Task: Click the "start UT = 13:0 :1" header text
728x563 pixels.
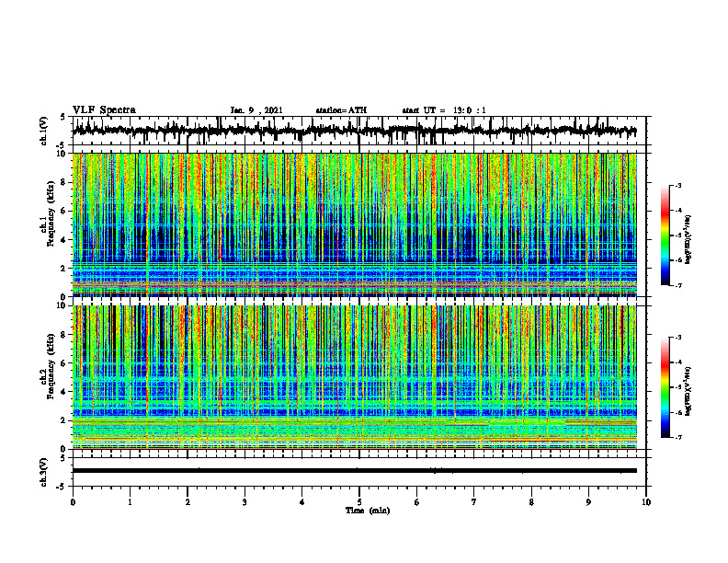Action: tap(444, 110)
